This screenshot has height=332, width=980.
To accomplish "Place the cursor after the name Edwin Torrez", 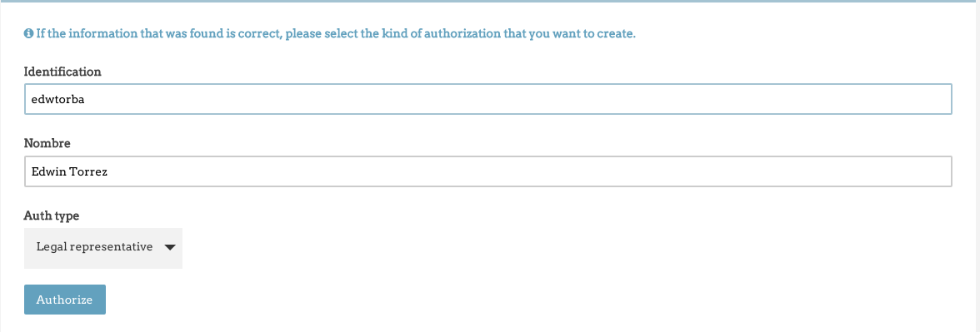I will point(108,171).
